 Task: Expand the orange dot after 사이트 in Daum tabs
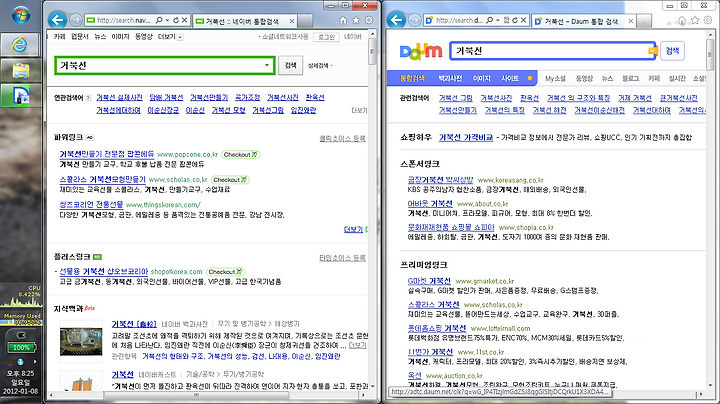[530, 79]
